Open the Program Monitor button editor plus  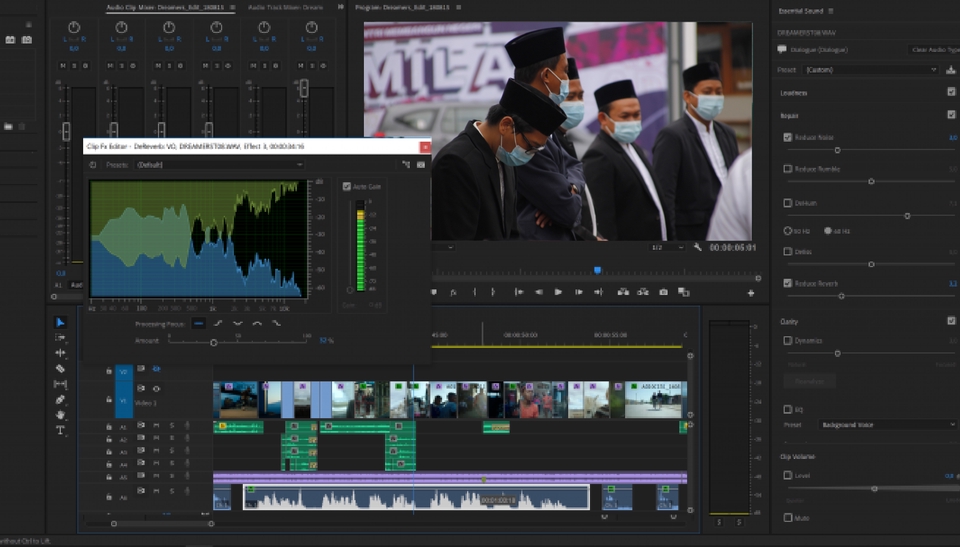click(x=751, y=293)
